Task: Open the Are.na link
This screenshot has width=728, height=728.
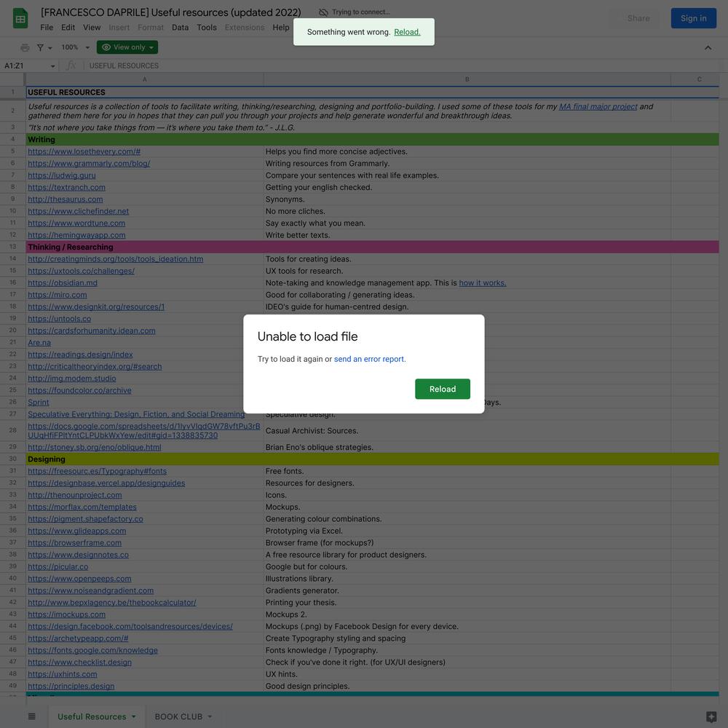Action: point(39,343)
